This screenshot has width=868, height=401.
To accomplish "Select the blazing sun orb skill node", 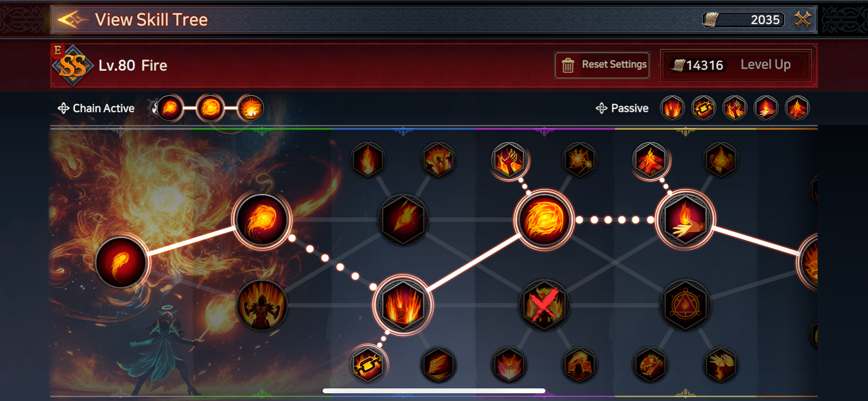I will tap(544, 220).
